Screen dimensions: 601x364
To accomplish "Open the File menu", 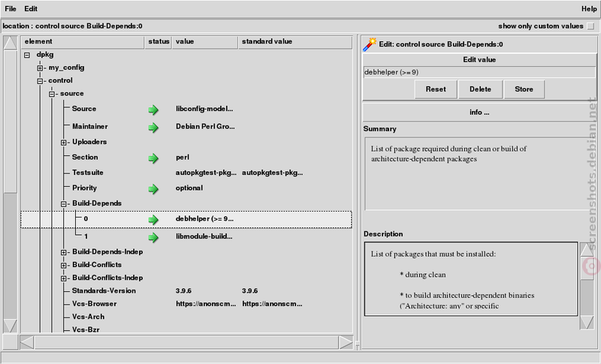I will tap(11, 9).
